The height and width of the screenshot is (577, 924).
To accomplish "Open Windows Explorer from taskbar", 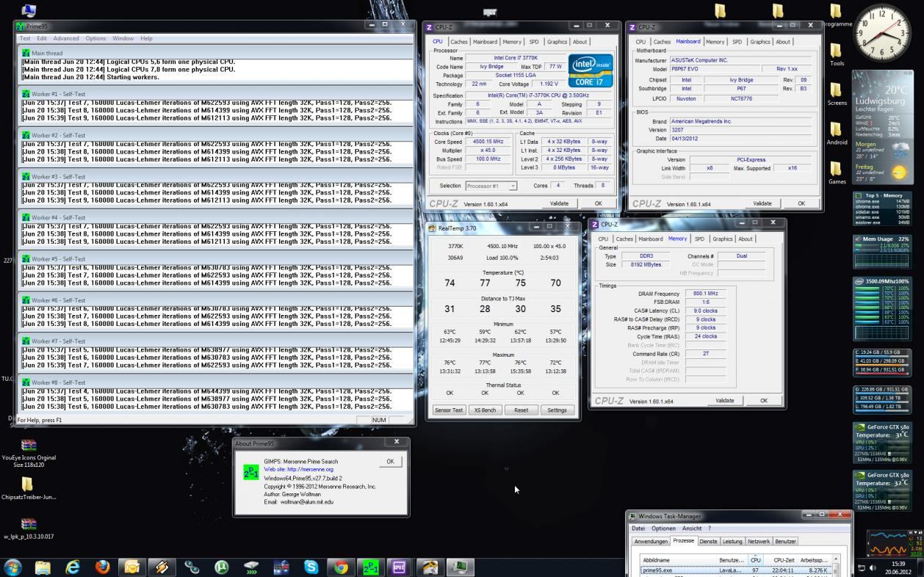I will 43,567.
